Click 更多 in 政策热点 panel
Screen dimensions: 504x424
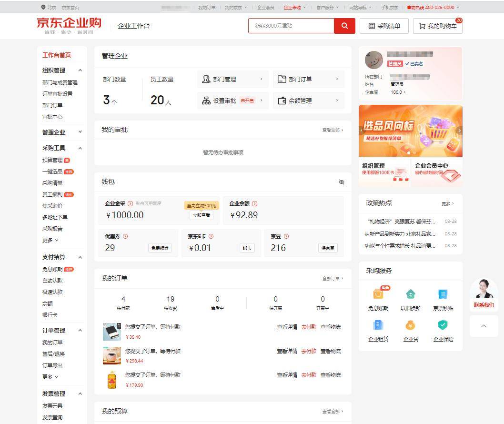pyautogui.click(x=447, y=203)
